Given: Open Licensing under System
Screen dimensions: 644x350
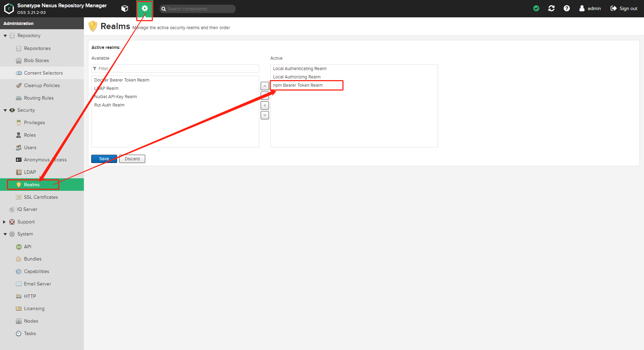Looking at the screenshot, I should tap(42, 309).
